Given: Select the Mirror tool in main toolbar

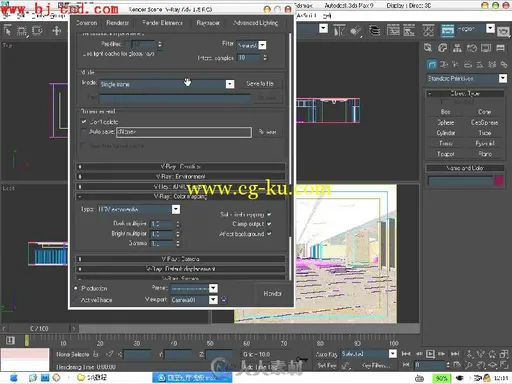Looking at the screenshot, I should (339, 31).
